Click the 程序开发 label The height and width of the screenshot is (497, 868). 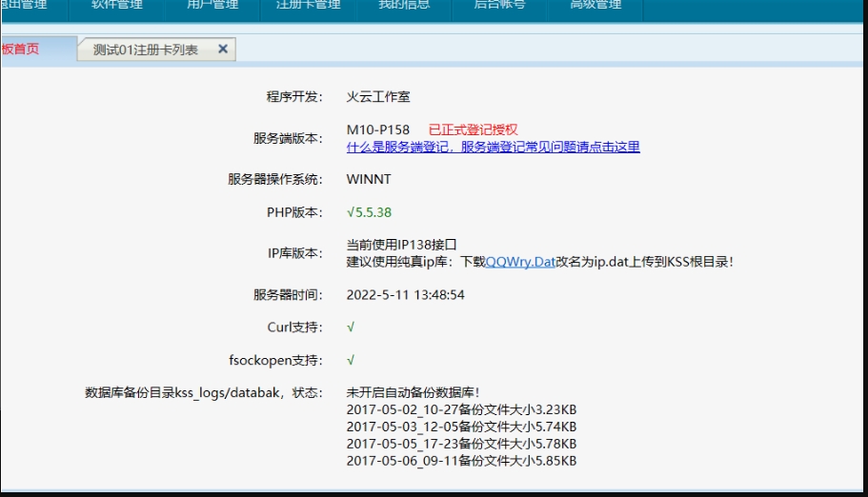[x=294, y=97]
